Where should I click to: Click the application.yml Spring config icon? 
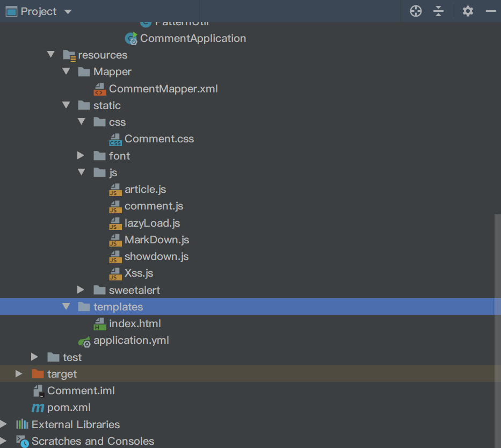click(x=84, y=341)
